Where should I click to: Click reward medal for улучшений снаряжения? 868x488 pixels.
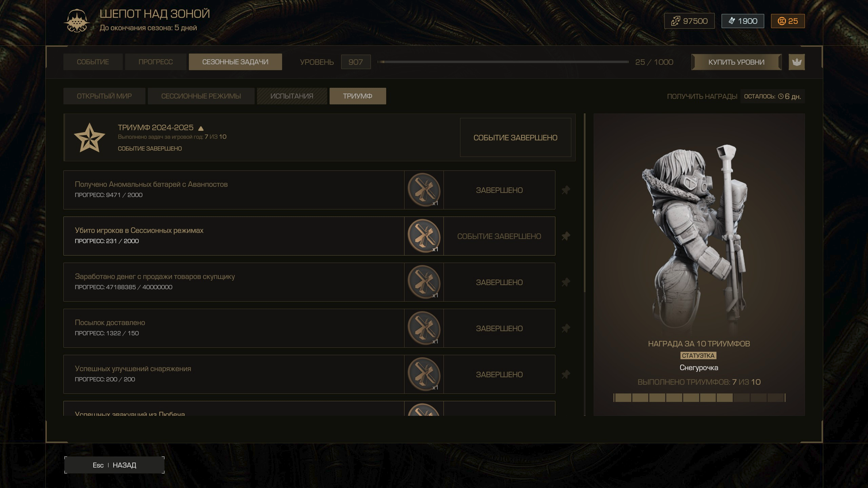coord(424,374)
